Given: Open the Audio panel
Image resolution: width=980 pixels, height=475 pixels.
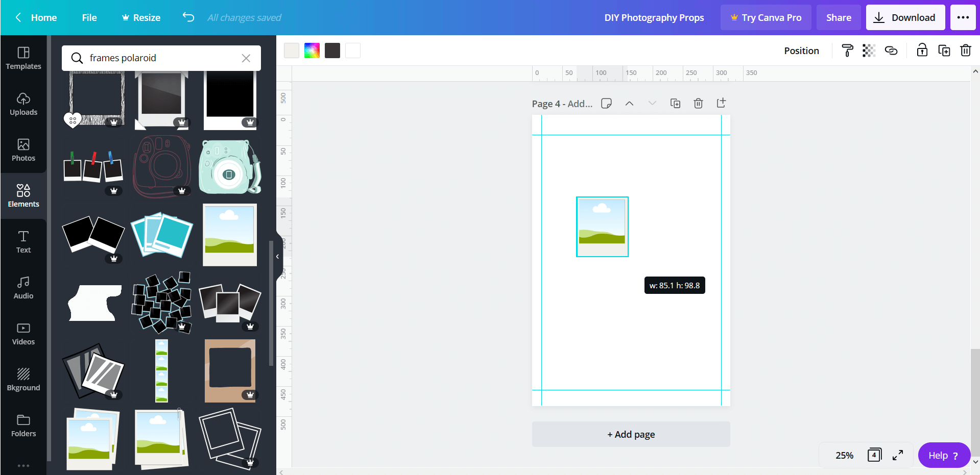Looking at the screenshot, I should pos(23,287).
